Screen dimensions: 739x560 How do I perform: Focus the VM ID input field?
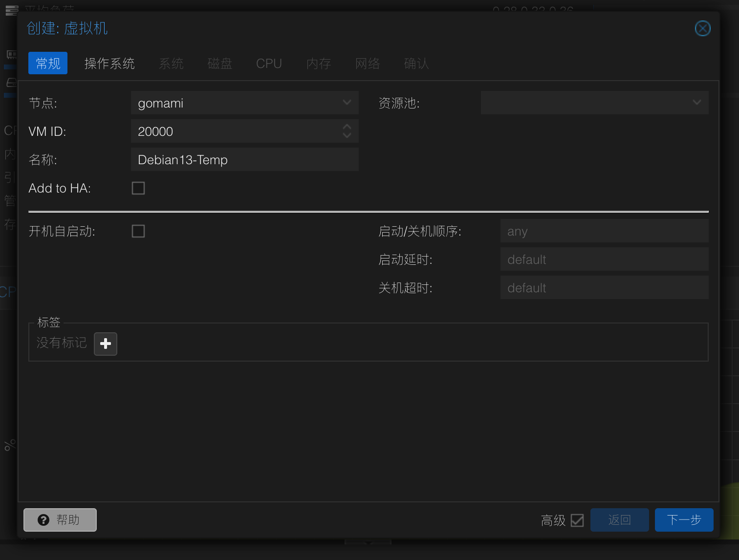pyautogui.click(x=235, y=131)
